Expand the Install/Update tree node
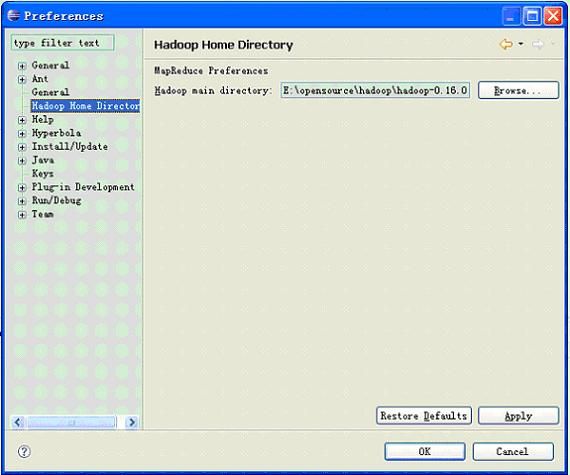570x475 pixels. click(22, 147)
